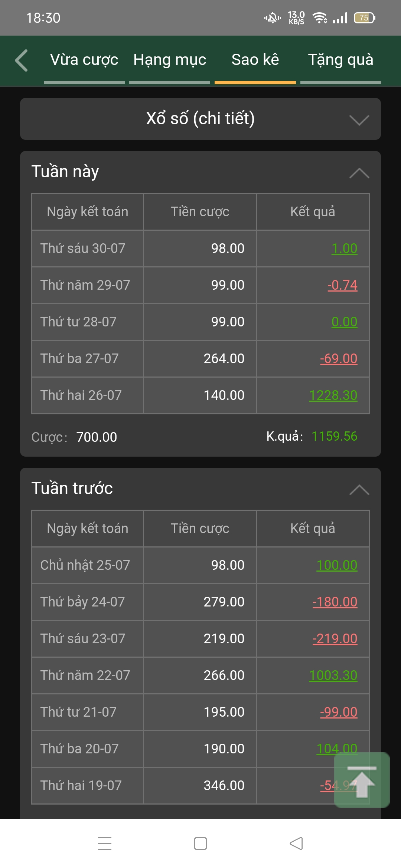401x868 pixels.
Task: Tap the muted notification bell icon
Action: coord(273,18)
